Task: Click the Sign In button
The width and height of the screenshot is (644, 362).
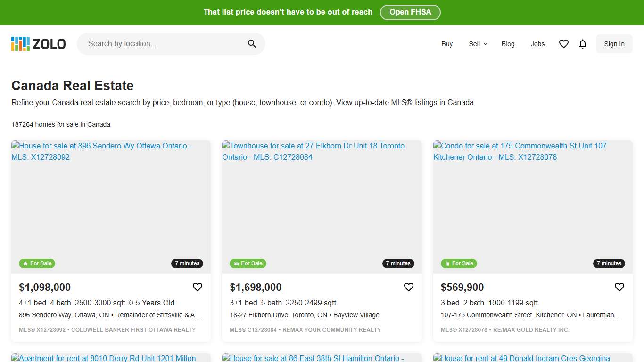Action: point(614,44)
